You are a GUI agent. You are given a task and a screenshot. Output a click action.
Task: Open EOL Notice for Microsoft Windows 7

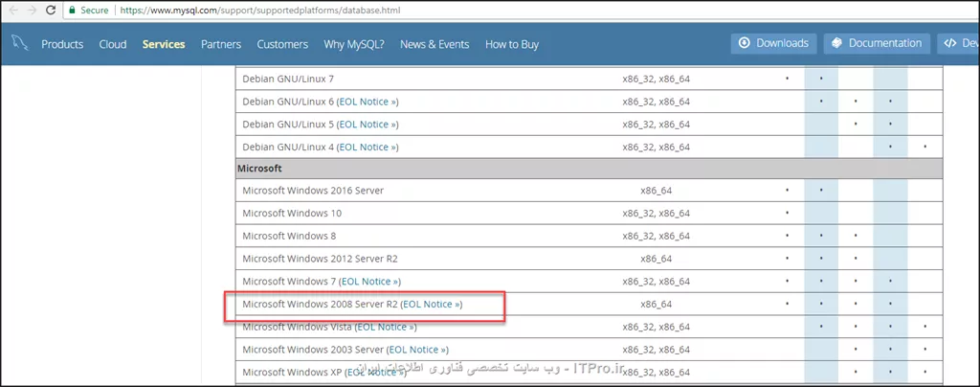pyautogui.click(x=370, y=282)
